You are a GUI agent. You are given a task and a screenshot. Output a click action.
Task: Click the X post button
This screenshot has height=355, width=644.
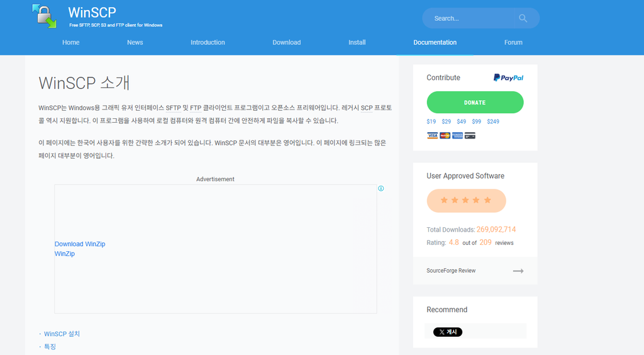point(448,332)
